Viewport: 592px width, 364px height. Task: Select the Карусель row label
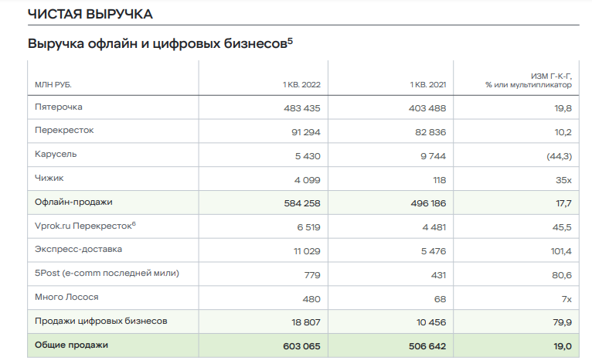pos(56,155)
